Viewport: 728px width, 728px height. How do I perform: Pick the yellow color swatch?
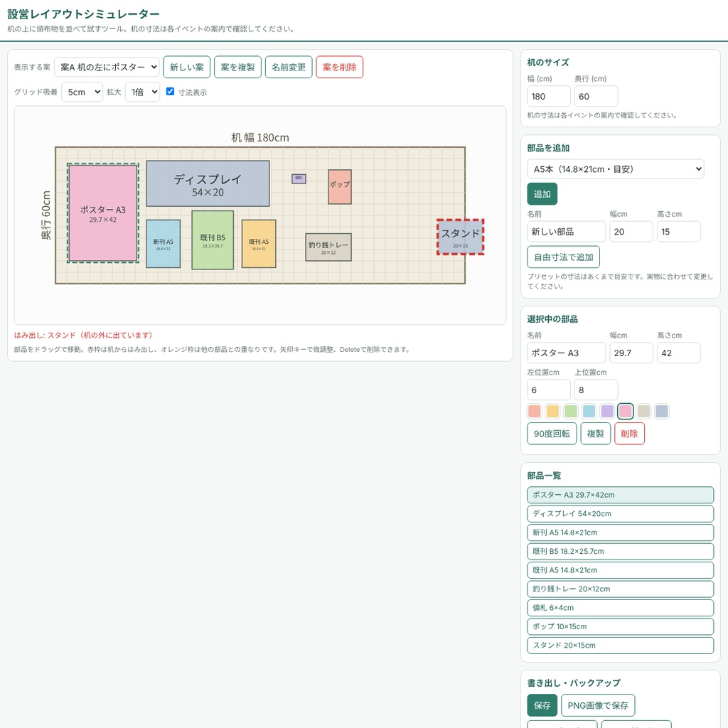(552, 411)
